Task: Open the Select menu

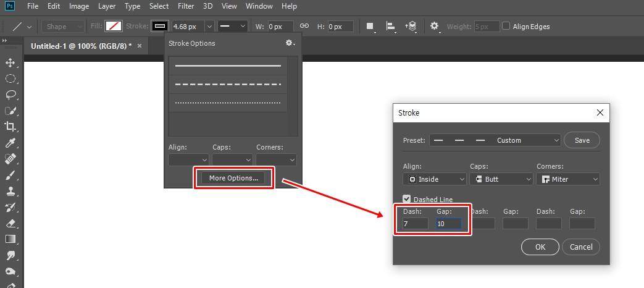Action: coord(159,6)
